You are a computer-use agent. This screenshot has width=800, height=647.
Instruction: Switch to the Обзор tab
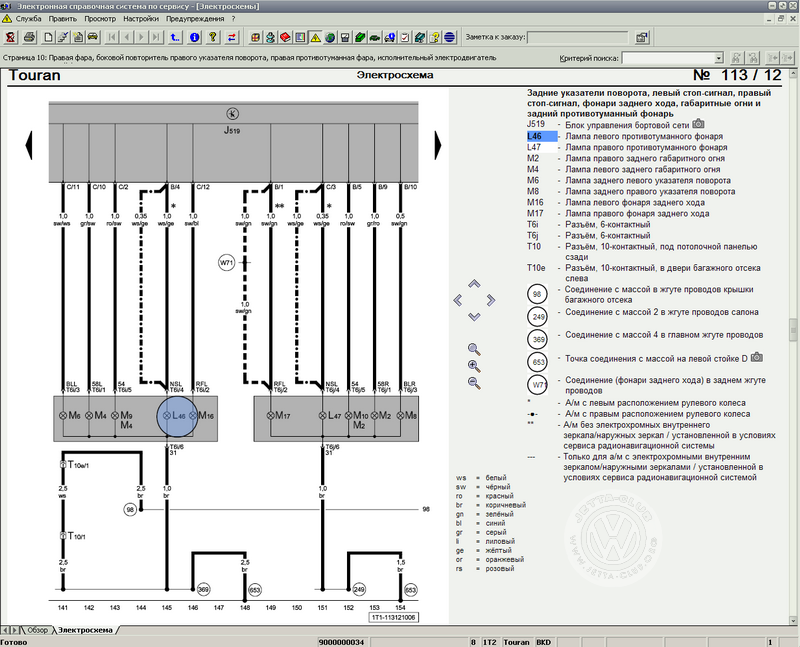coord(37,630)
